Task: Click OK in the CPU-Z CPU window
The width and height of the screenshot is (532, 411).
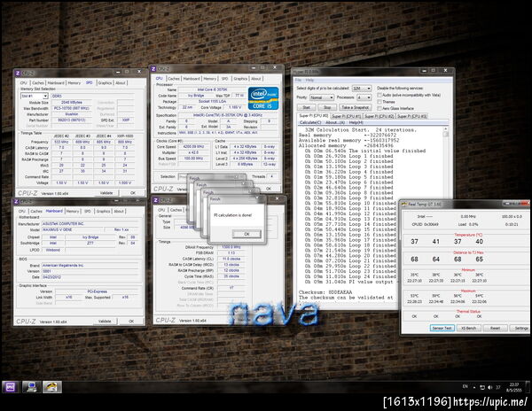Action: 269,189
